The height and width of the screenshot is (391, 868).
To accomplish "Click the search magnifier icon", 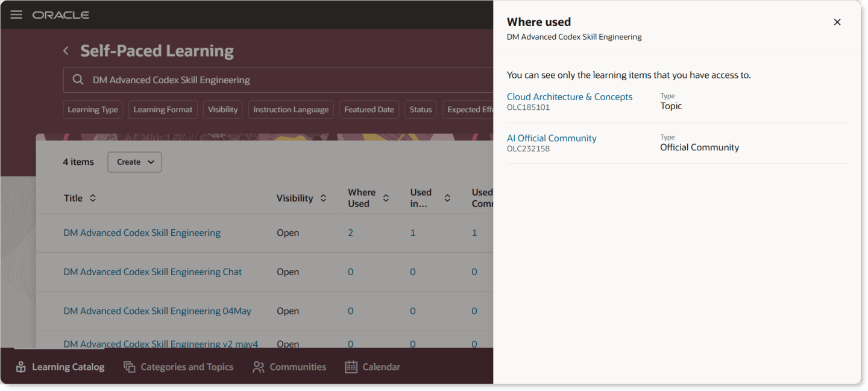I will [78, 80].
